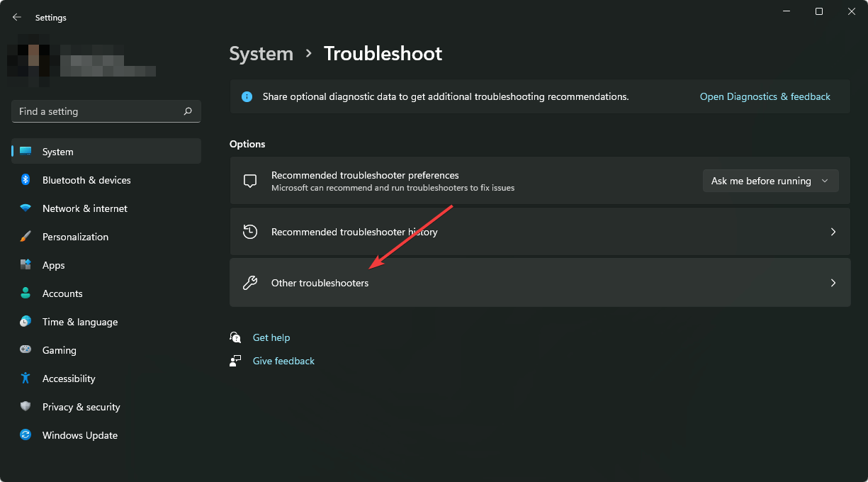
Task: Select Accounts in the sidebar
Action: pos(106,293)
